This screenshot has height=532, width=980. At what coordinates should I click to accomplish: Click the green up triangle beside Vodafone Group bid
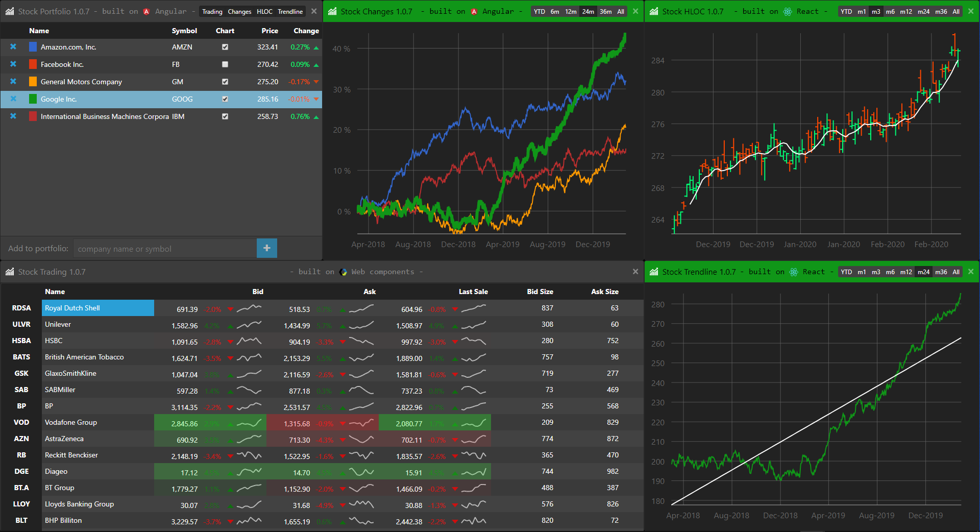point(230,424)
